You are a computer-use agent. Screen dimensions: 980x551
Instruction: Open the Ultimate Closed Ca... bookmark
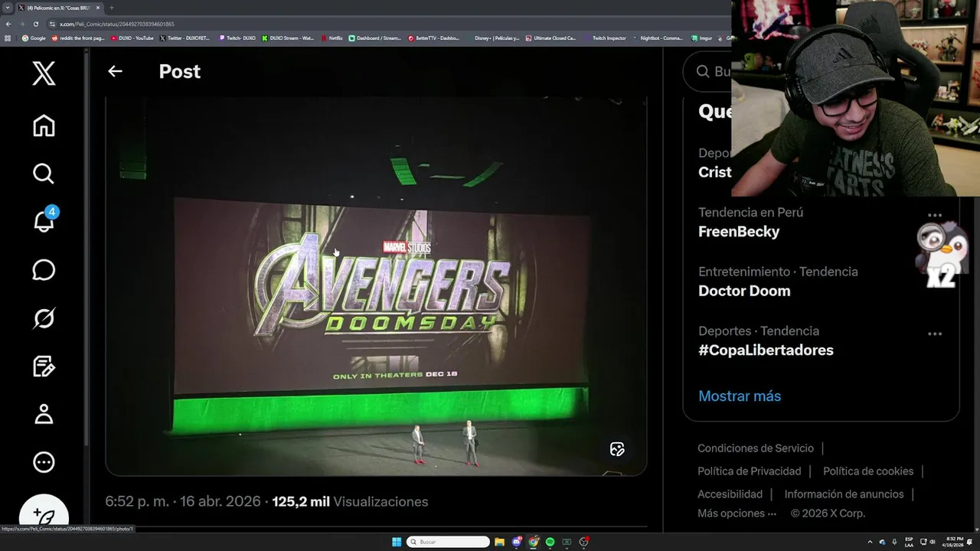pyautogui.click(x=551, y=38)
